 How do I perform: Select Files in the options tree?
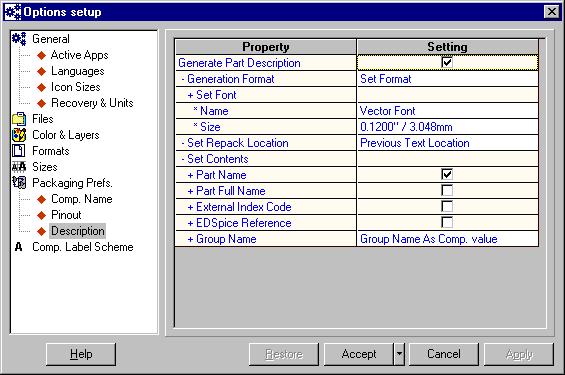tap(43, 119)
